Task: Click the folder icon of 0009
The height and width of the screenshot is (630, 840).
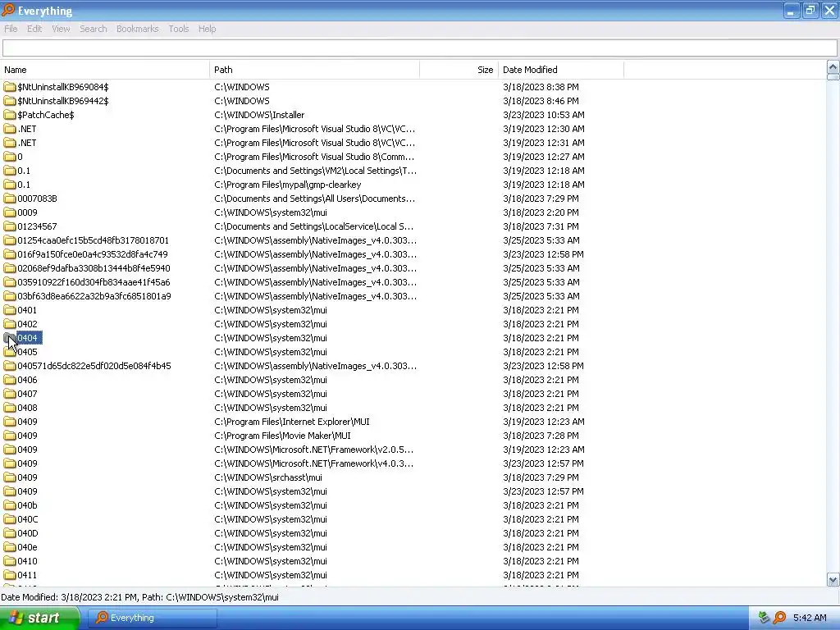Action: [10, 212]
